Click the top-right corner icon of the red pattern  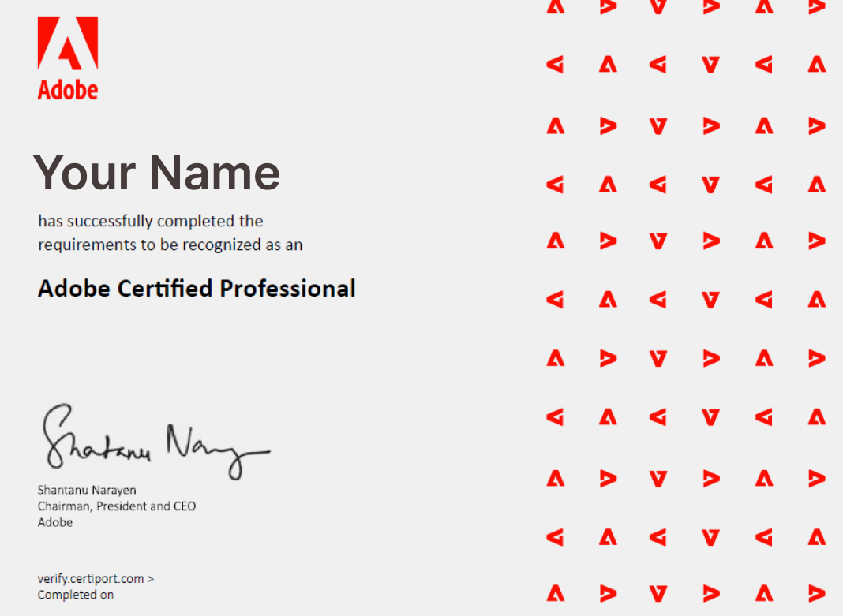click(x=817, y=8)
